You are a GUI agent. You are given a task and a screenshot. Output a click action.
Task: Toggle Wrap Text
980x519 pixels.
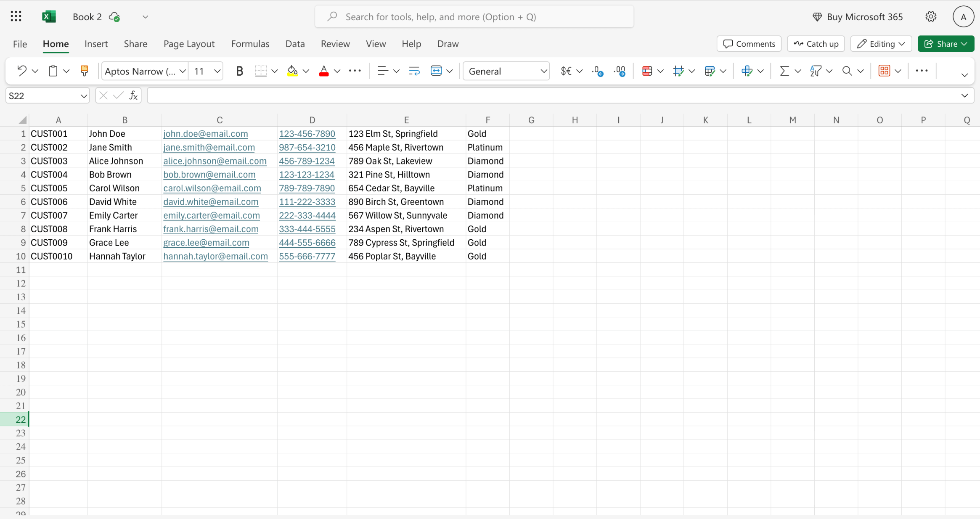pyautogui.click(x=414, y=71)
